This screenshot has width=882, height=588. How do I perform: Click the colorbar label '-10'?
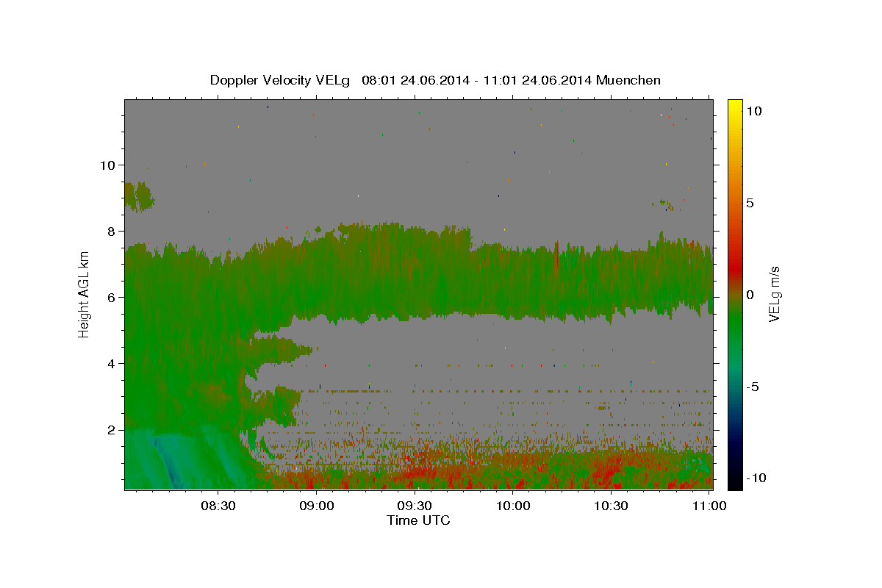tap(756, 478)
